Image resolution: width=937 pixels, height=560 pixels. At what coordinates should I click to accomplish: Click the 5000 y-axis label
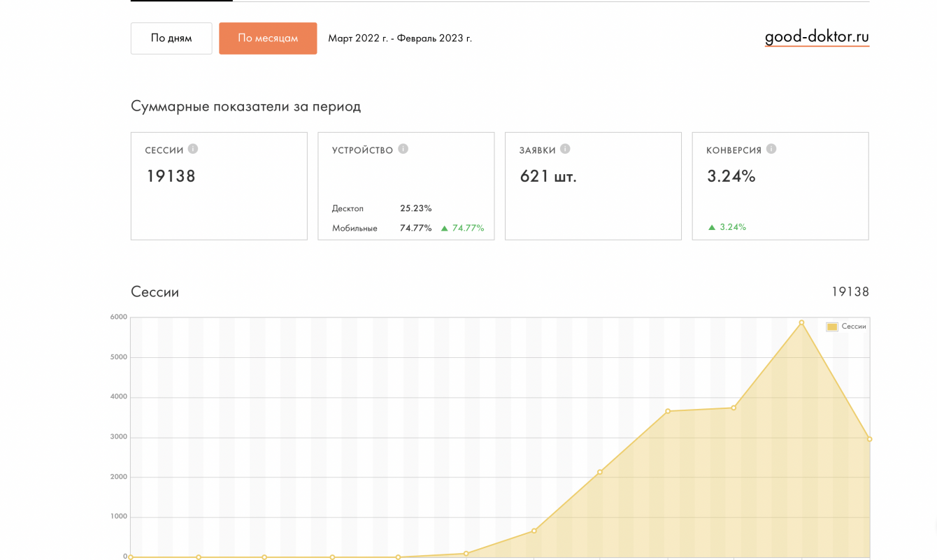[119, 357]
